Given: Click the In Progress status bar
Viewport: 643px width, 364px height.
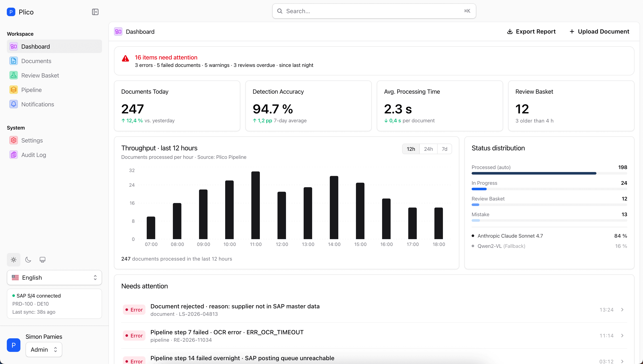Looking at the screenshot, I should (x=549, y=189).
